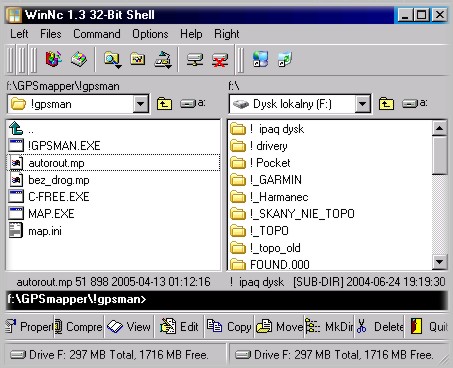The width and height of the screenshot is (453, 368).
Task: Click the command line input field
Action: (227, 299)
